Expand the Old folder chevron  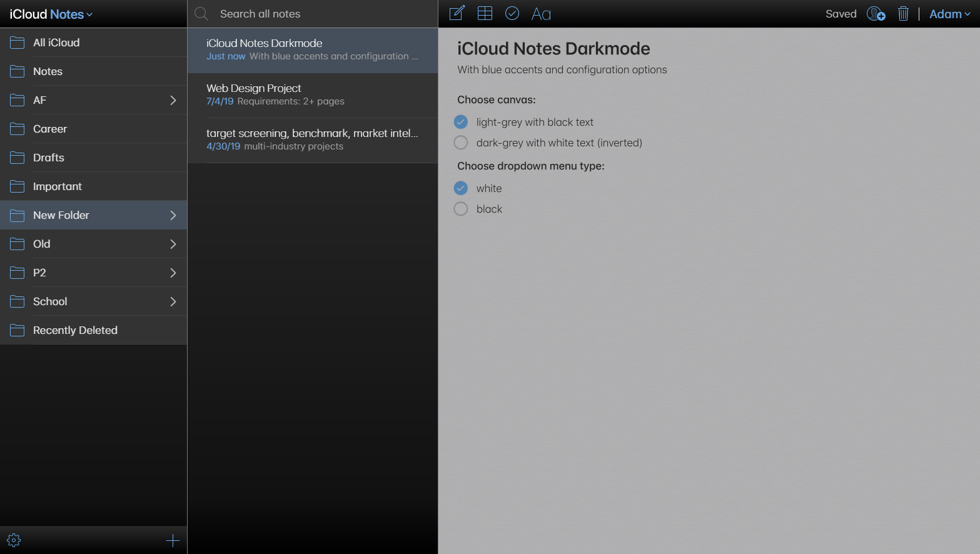point(173,244)
